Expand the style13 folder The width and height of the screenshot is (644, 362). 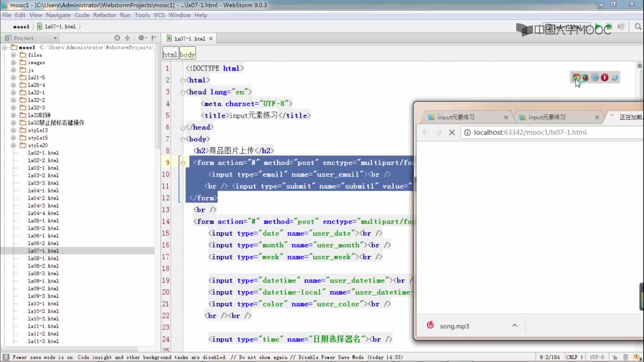13,130
